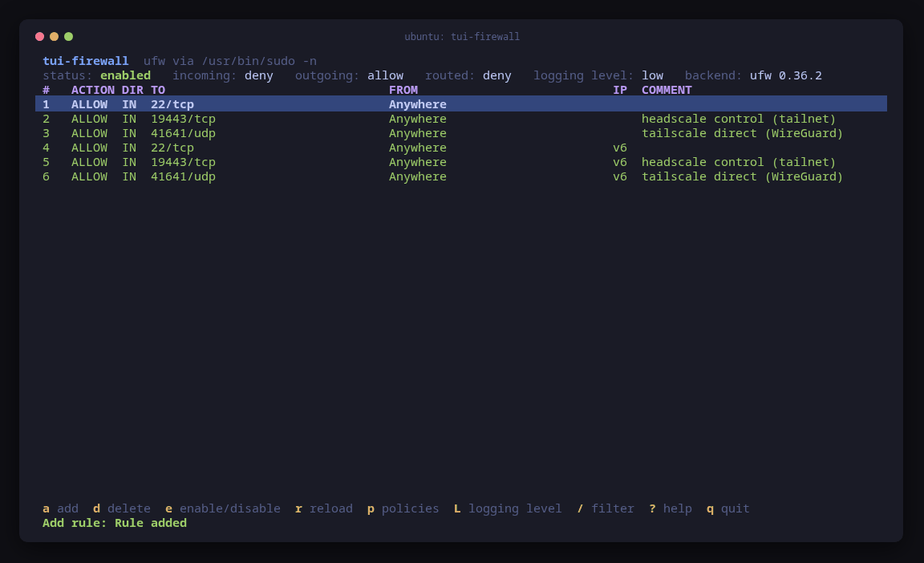Click the 'a add' shortcut hint
Image resolution: width=924 pixels, height=563 pixels.
[x=60, y=508]
